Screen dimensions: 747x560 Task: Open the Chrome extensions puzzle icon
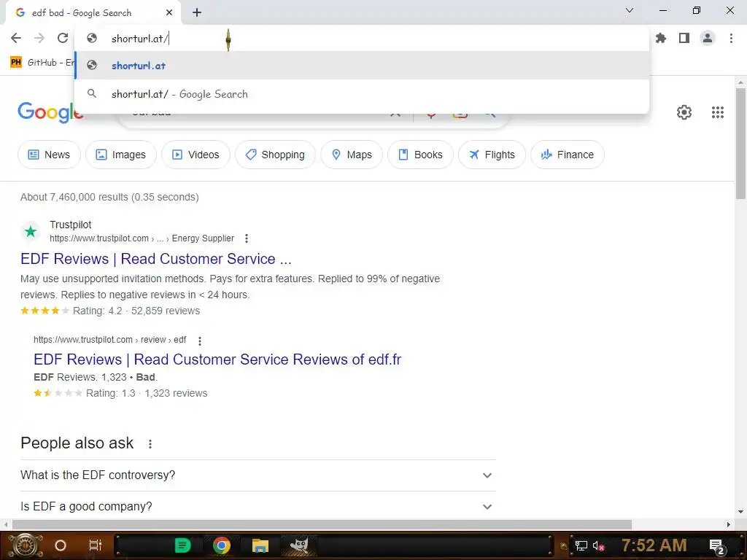coord(661,38)
